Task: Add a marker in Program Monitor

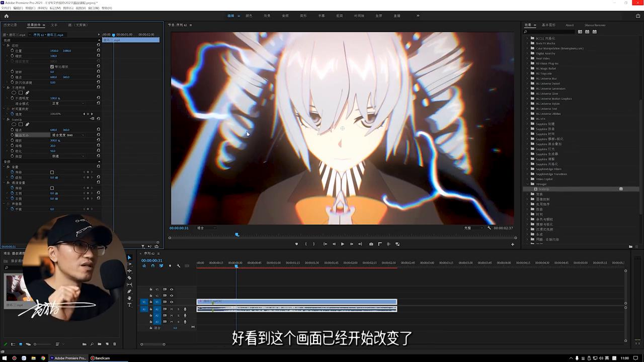Action: tap(296, 244)
